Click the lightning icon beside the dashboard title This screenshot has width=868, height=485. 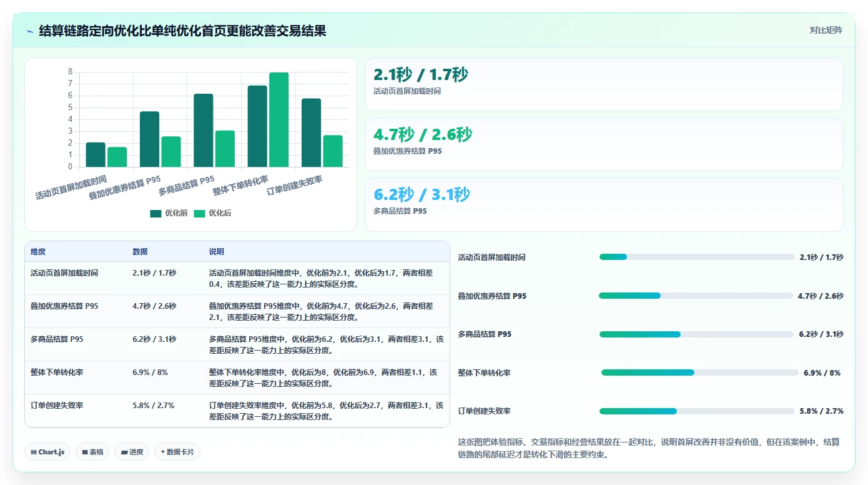[x=29, y=31]
